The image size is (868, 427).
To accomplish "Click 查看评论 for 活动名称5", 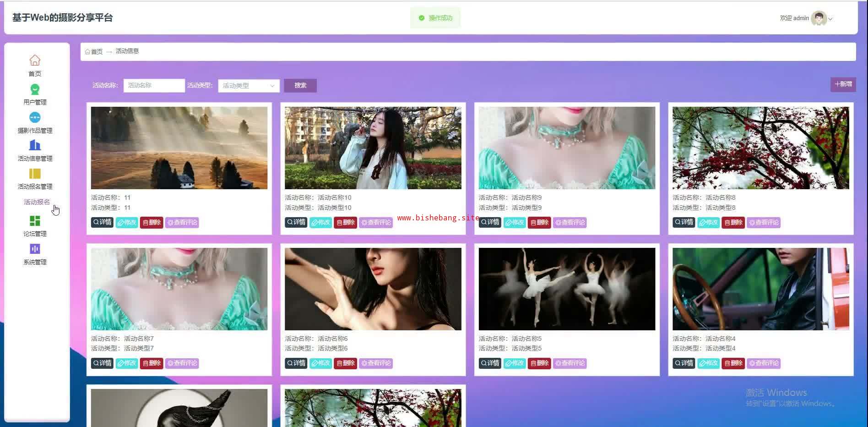I will coord(570,363).
